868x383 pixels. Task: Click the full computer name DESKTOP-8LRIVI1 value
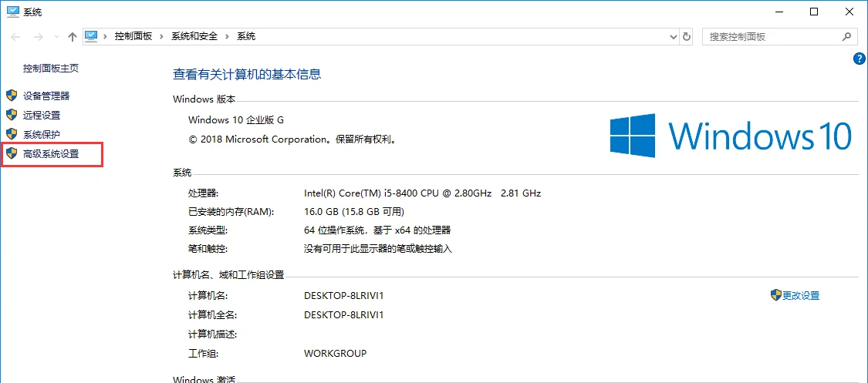click(x=344, y=315)
